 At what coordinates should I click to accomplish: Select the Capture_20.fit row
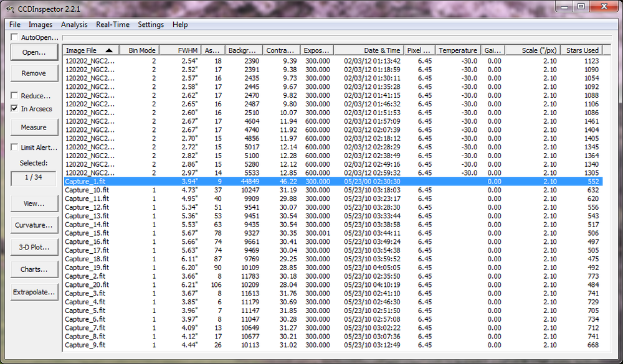click(x=333, y=284)
